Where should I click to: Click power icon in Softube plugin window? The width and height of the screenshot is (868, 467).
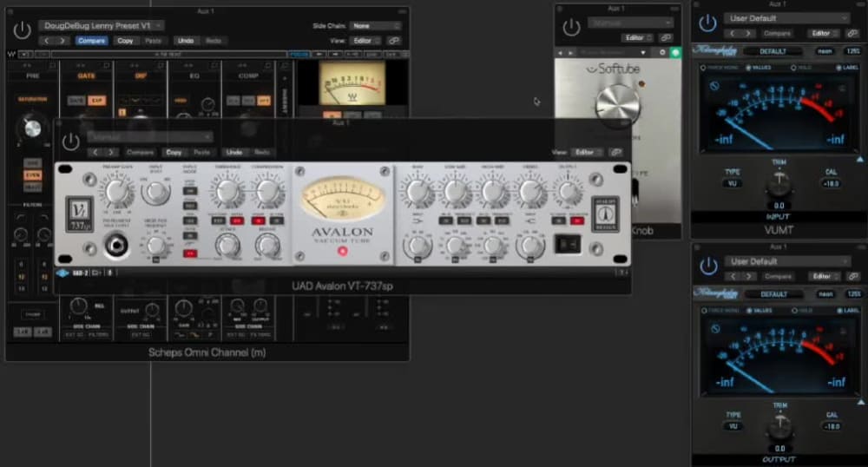tap(571, 27)
